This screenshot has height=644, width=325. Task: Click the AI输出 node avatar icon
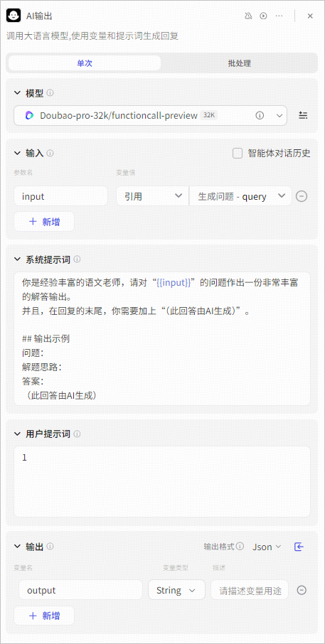[14, 16]
